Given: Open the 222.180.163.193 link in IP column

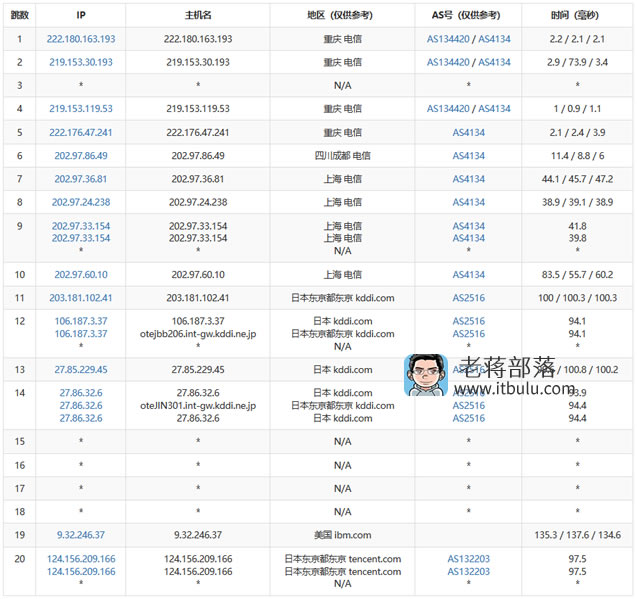Looking at the screenshot, I should tap(81, 39).
